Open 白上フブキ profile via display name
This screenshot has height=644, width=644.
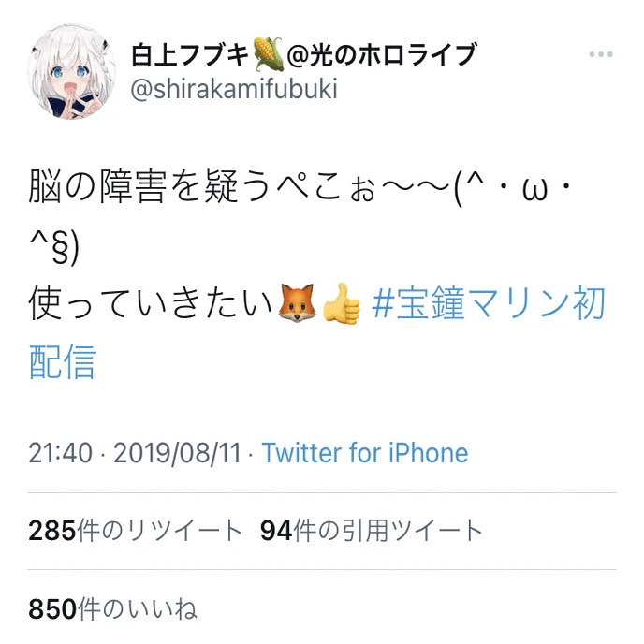[190, 55]
